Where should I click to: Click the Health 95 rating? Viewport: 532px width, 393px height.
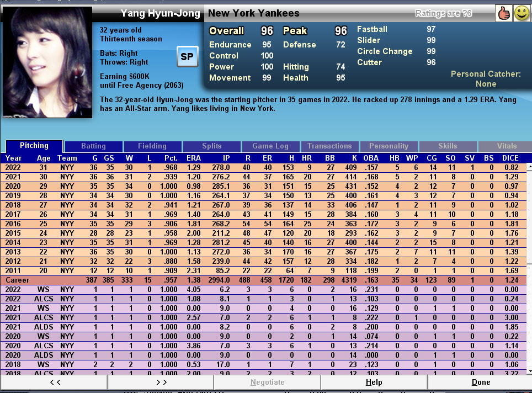pos(314,78)
